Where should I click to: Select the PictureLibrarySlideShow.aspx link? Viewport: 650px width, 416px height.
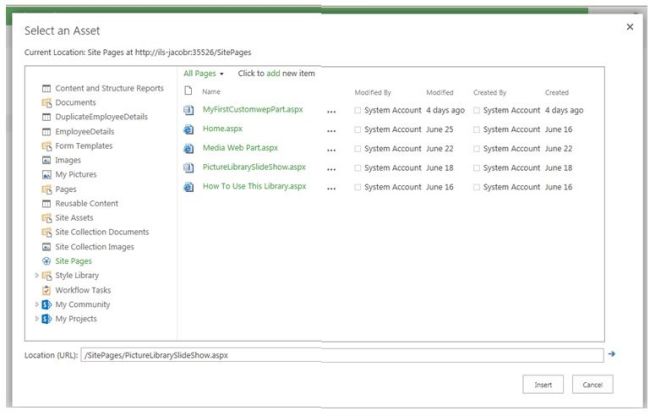pos(254,167)
